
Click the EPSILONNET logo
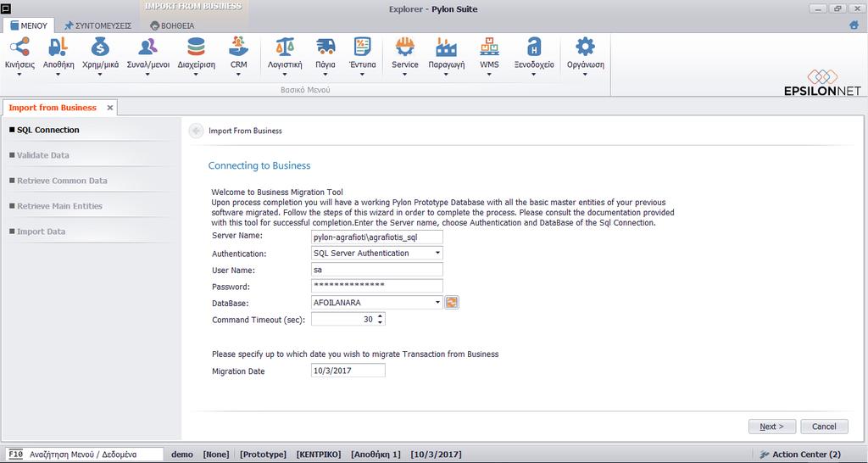[822, 82]
